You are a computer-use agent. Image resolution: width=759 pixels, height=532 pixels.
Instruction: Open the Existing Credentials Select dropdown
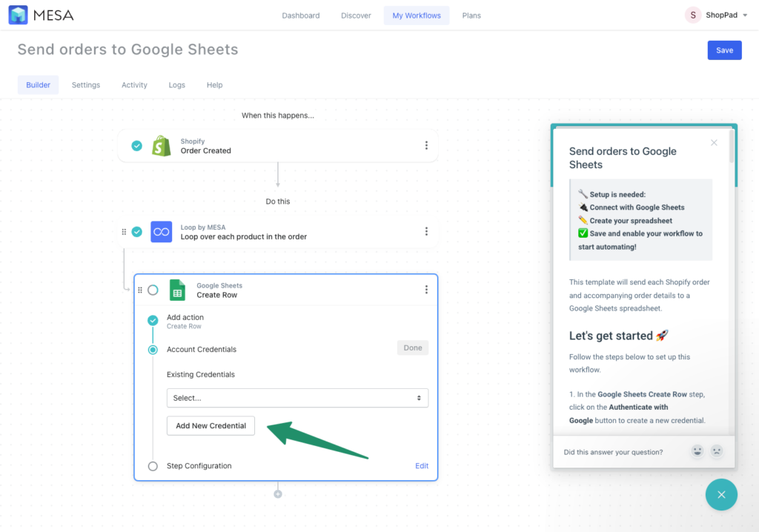point(297,398)
